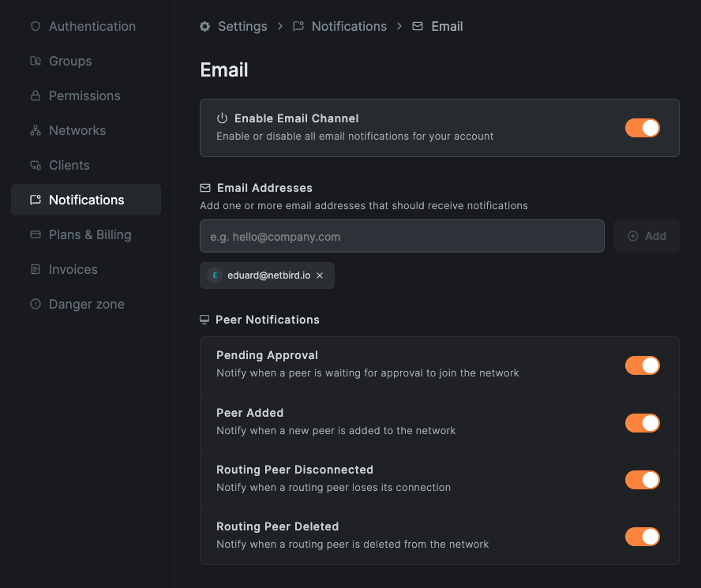Disable Routing Peer Deleted notifications

click(642, 537)
